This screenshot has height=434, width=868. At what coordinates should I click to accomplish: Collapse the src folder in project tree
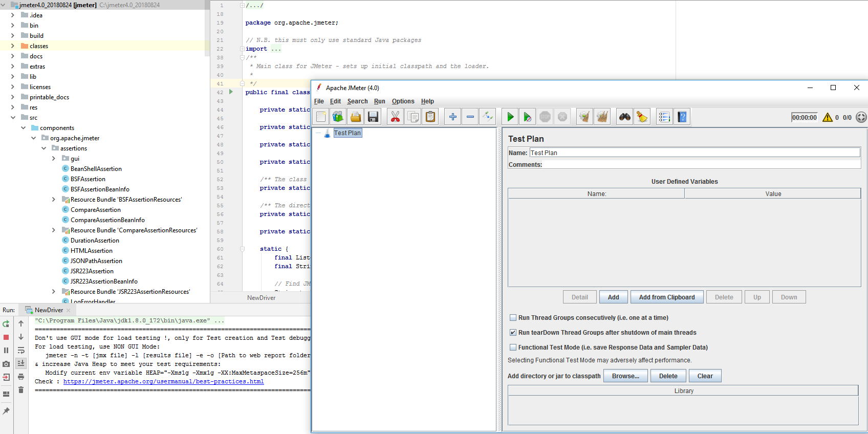click(13, 118)
